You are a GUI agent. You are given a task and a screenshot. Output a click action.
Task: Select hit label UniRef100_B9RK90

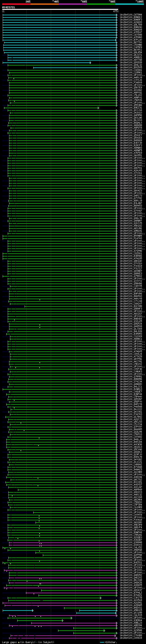[131, 27]
